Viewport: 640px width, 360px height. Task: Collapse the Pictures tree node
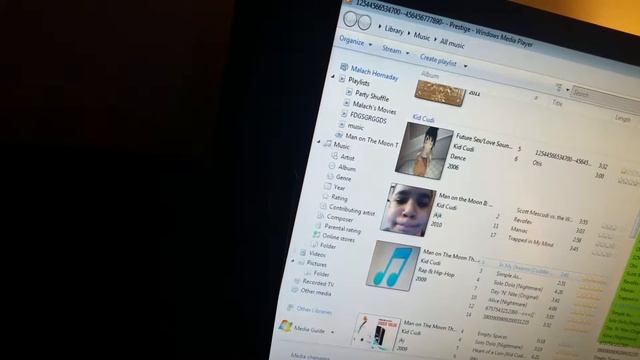(x=293, y=260)
